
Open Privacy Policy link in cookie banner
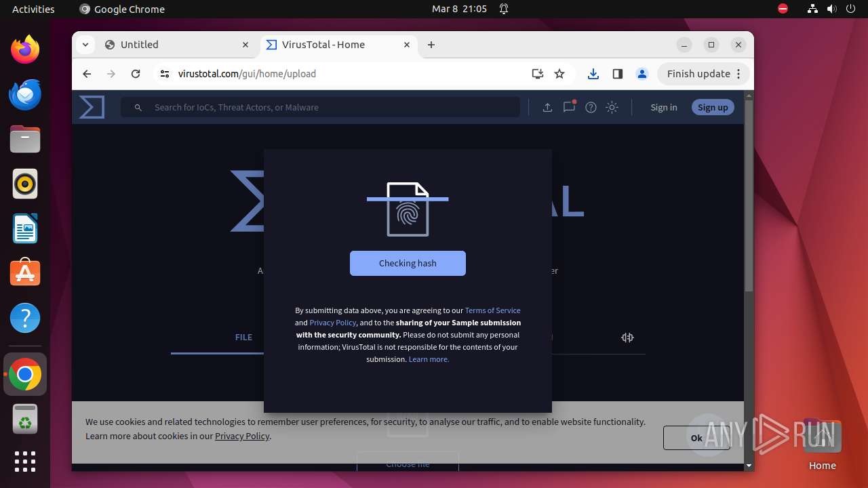(242, 436)
